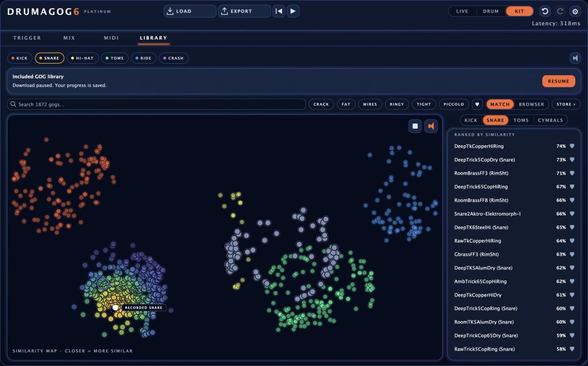This screenshot has height=366, width=588.
Task: Select the HI-HAT channel pill
Action: point(83,58)
